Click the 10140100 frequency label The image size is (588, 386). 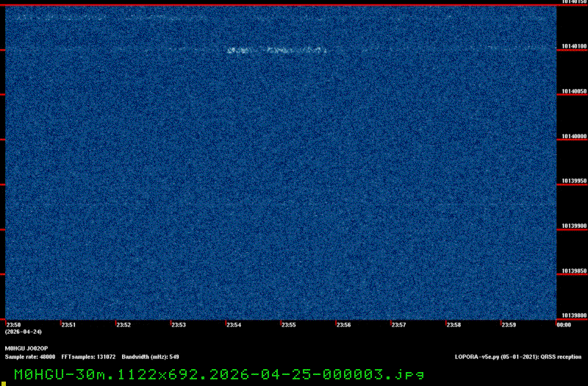[574, 46]
